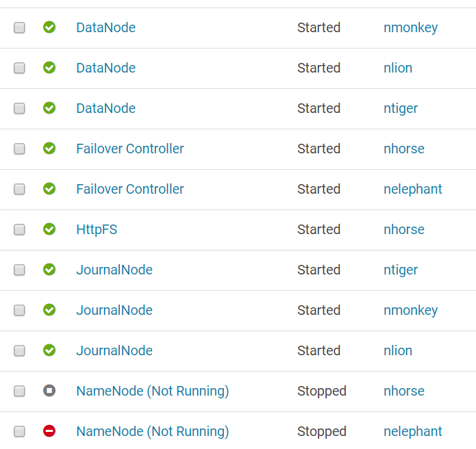Open Failover Controller role on nelephant
This screenshot has height=449, width=476.
tap(129, 189)
